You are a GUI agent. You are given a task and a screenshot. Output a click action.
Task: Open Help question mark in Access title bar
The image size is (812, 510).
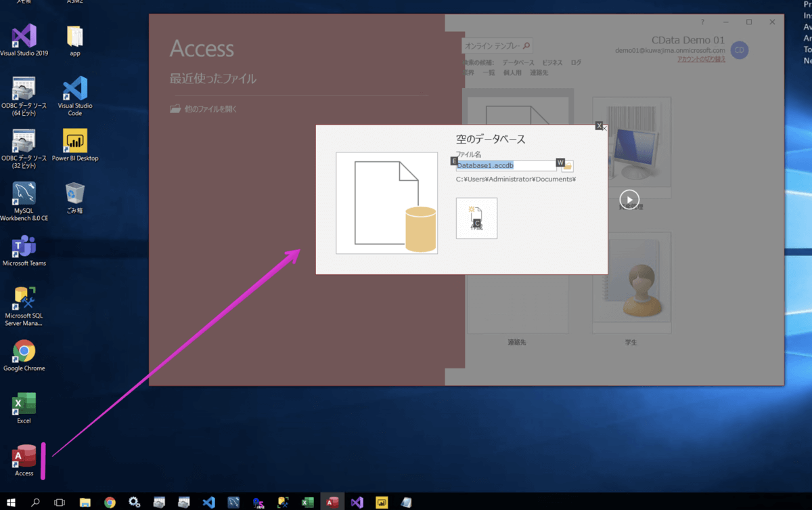tap(702, 22)
